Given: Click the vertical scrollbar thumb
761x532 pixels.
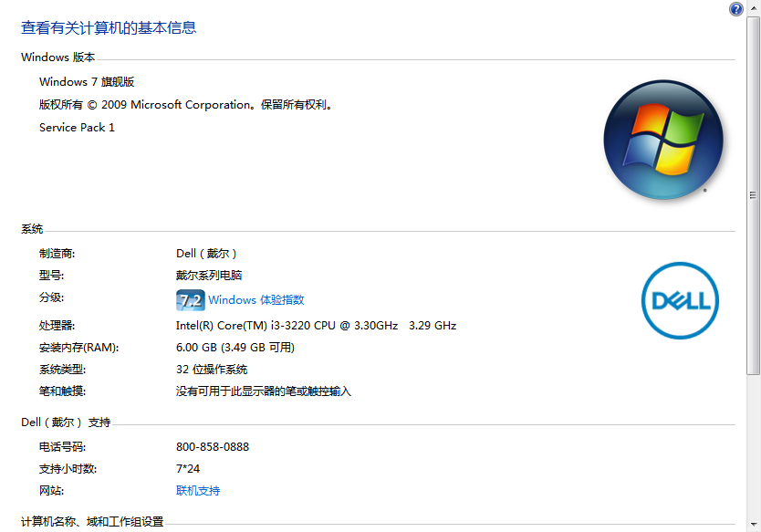Looking at the screenshot, I should 754,195.
